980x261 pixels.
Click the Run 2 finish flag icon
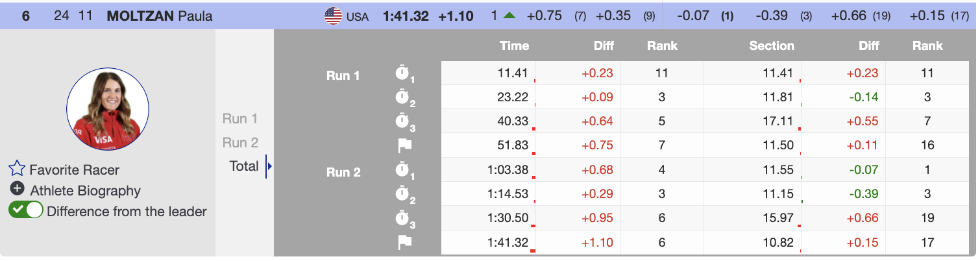tap(404, 242)
